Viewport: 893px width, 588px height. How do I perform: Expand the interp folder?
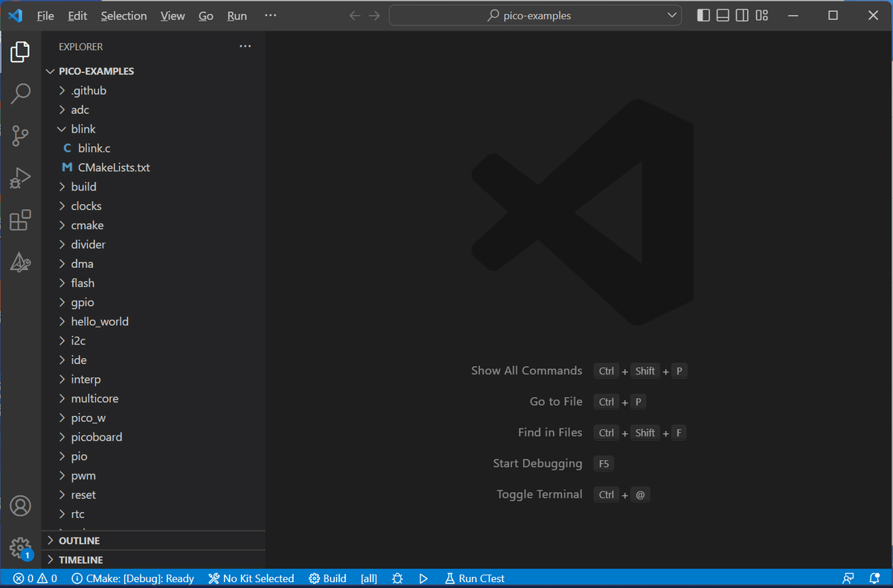(x=153, y=380)
